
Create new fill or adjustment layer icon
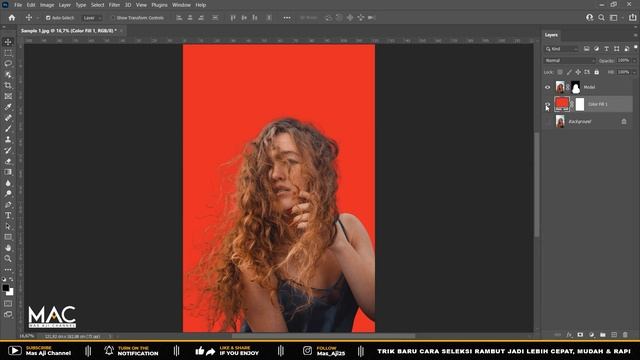(x=591, y=335)
